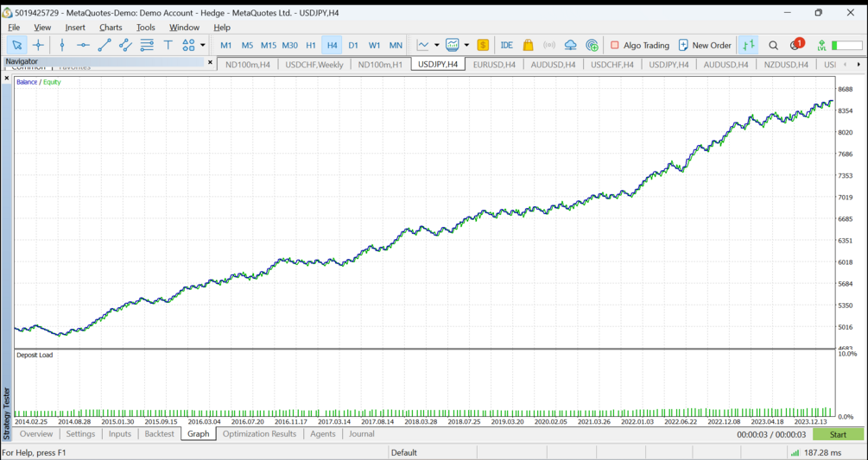Click the indicators template chart icon
This screenshot has height=460, width=868.
point(453,46)
